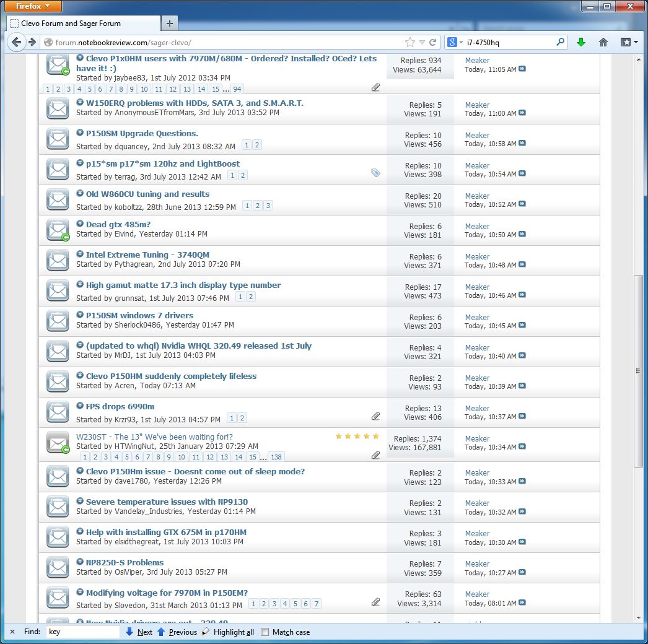
Task: Open the Firefox application menu
Action: click(x=32, y=6)
